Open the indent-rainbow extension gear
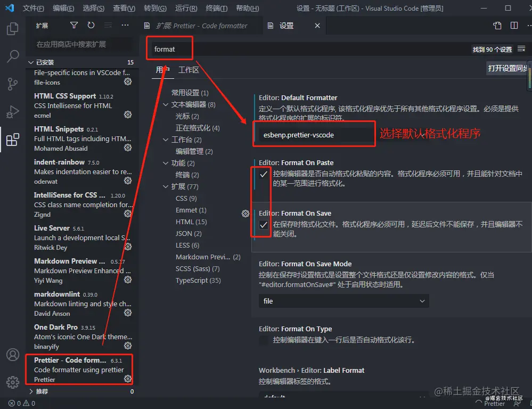 [128, 181]
